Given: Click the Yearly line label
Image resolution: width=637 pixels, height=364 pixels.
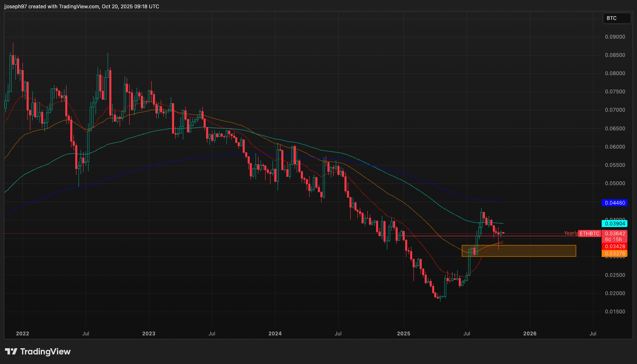Looking at the screenshot, I should pos(571,233).
